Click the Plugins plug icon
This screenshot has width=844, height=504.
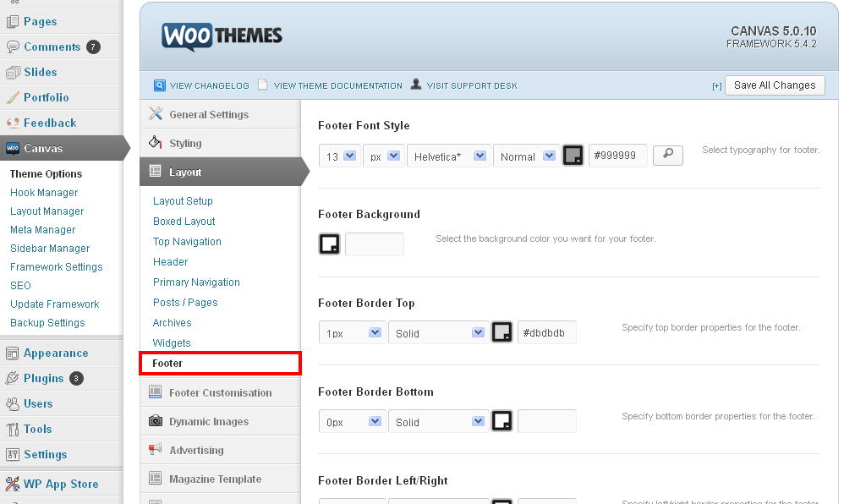click(12, 379)
